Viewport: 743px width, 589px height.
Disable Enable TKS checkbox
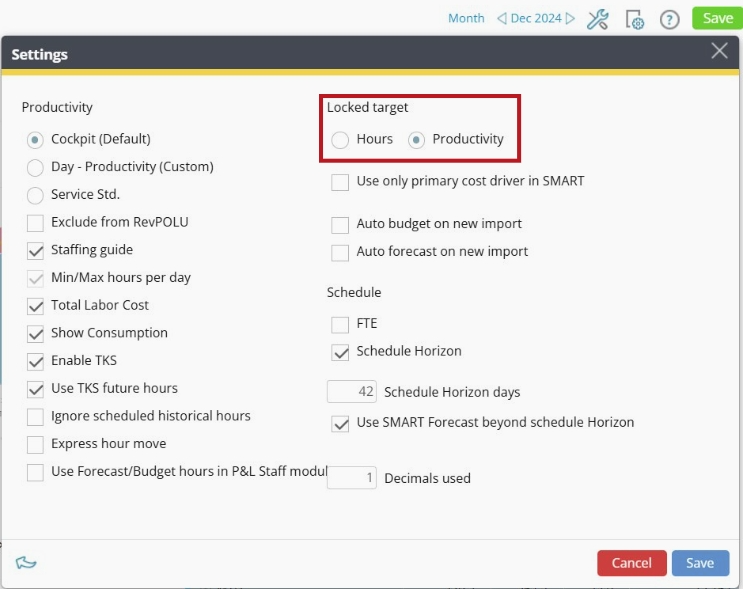click(x=35, y=361)
